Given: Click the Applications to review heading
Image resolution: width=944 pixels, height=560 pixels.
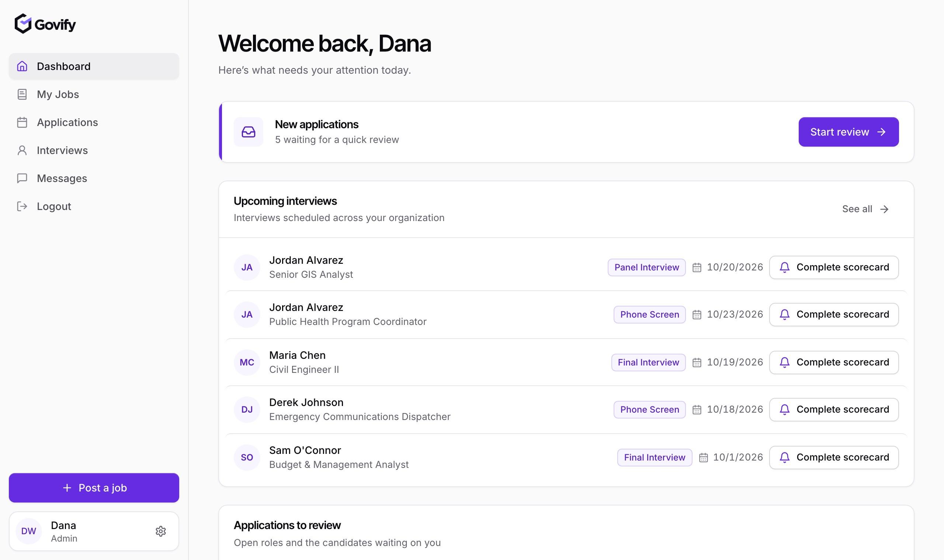Looking at the screenshot, I should pos(287,525).
